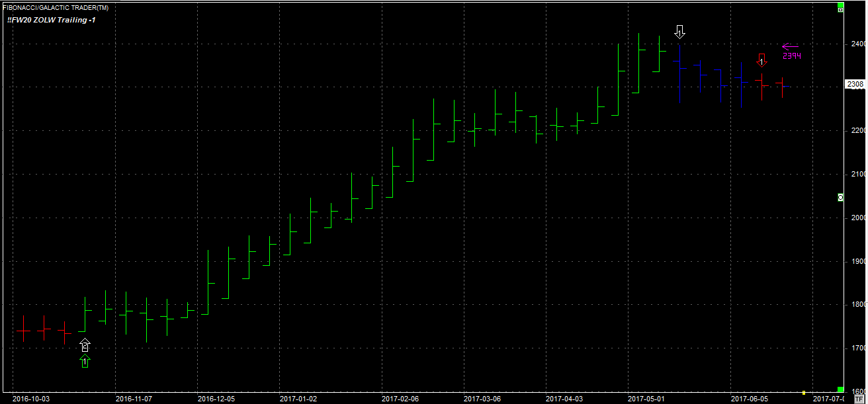
Task: Click the 2017-06-05 date label
Action: coord(749,399)
